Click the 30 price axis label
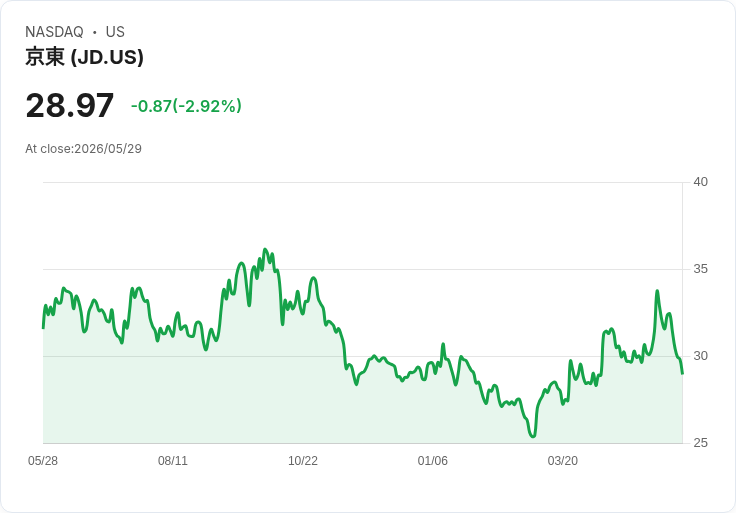The height and width of the screenshot is (513, 736). [700, 356]
